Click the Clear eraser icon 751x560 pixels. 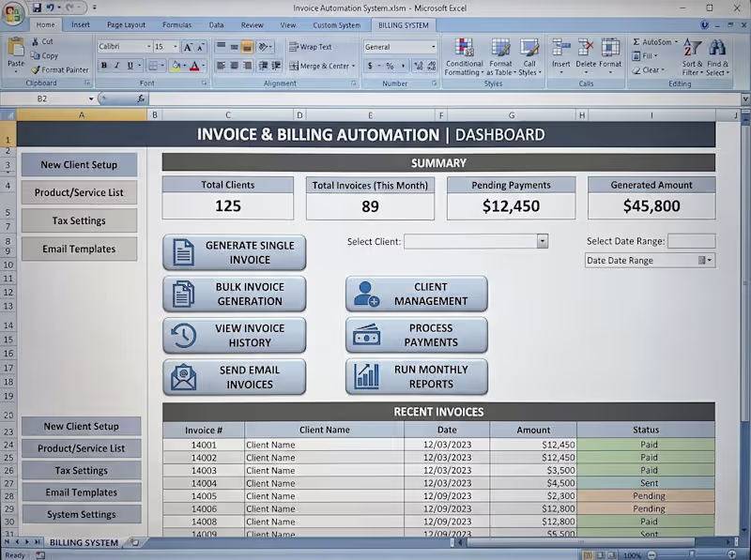click(636, 70)
